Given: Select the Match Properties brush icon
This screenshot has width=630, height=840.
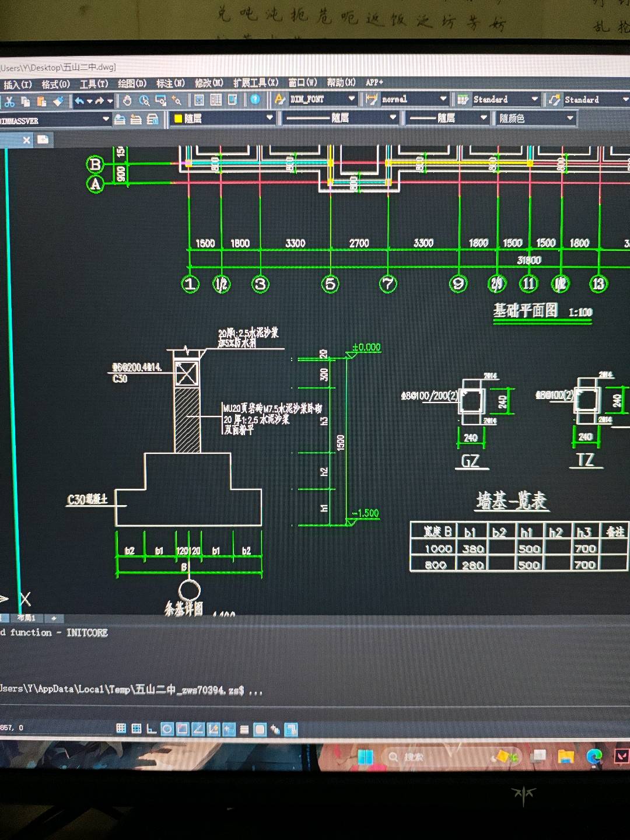Looking at the screenshot, I should (58, 101).
